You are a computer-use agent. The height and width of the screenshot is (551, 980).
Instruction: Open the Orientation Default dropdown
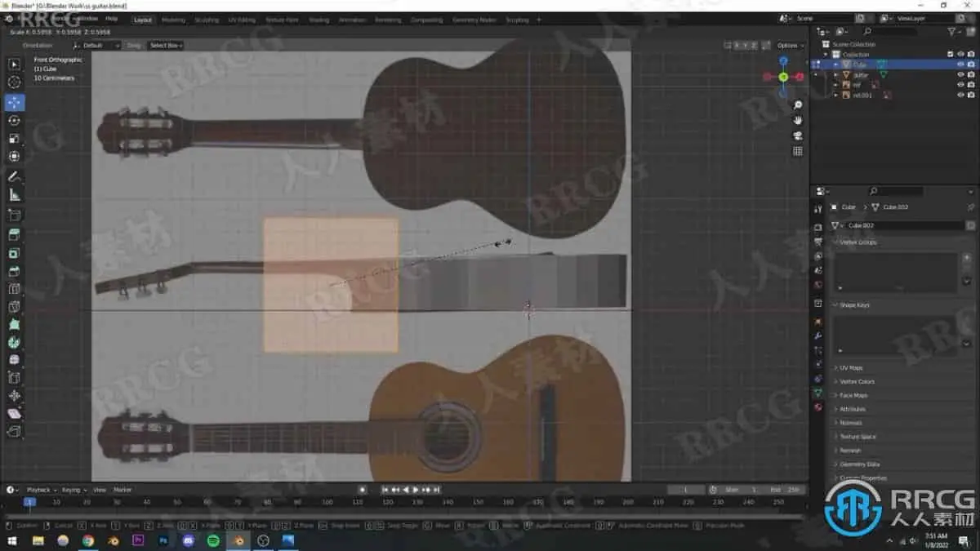click(96, 46)
